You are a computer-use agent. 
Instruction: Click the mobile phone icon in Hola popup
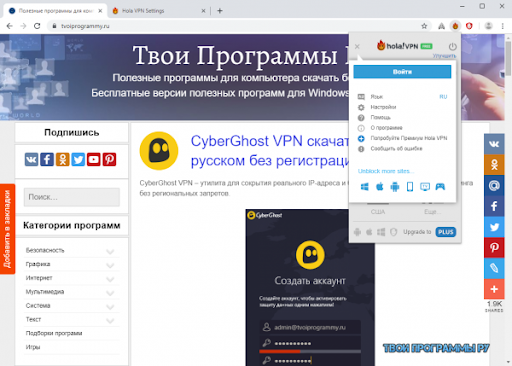410,187
